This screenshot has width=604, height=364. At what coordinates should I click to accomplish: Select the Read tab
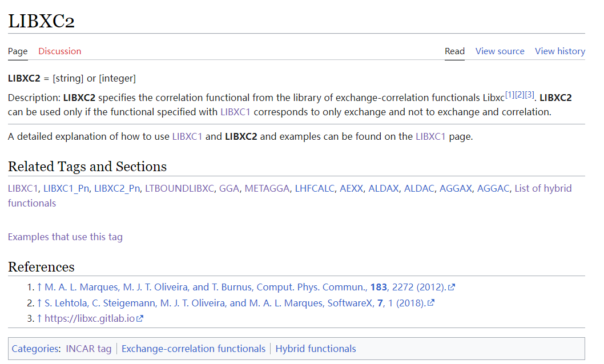[454, 51]
